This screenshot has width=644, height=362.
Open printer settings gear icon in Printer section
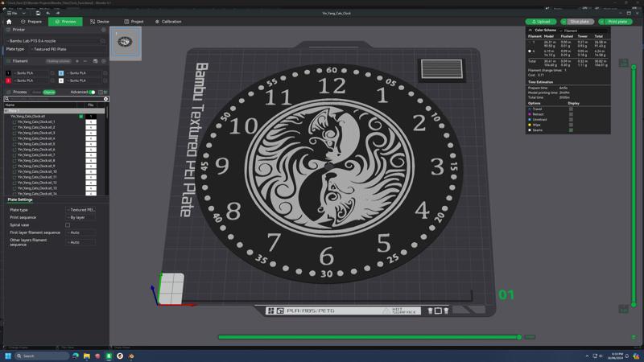(104, 30)
